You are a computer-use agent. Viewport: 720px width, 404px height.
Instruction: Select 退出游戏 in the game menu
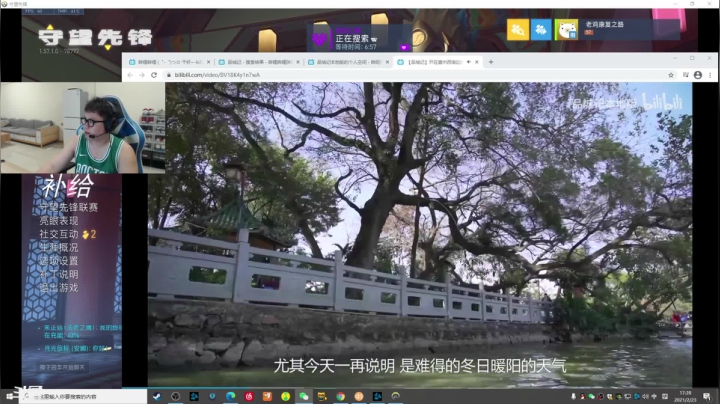pos(59,287)
